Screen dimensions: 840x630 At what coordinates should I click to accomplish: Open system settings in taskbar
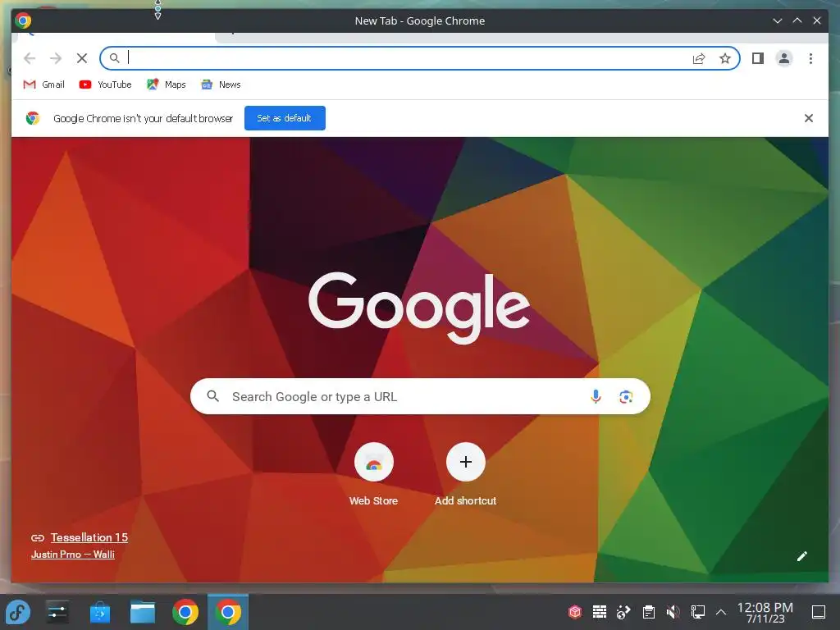pos(57,612)
